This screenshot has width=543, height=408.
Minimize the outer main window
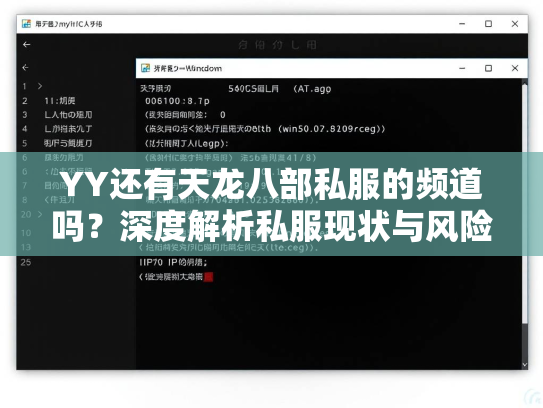pyautogui.click(x=462, y=24)
